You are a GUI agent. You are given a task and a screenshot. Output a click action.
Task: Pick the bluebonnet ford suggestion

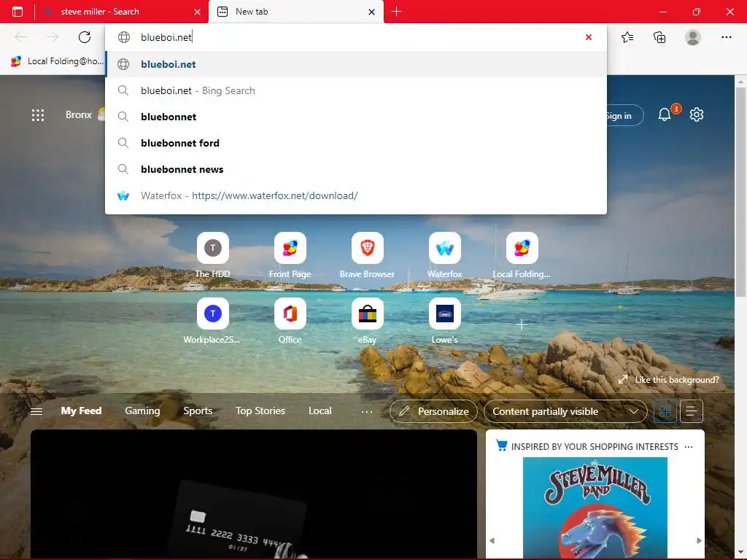[356, 143]
